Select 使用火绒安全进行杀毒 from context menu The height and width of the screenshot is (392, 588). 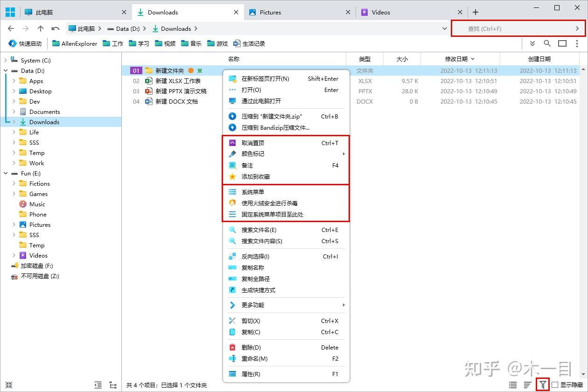point(271,203)
